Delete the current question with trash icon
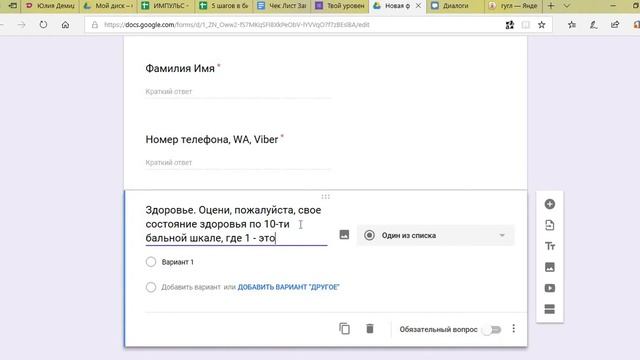 tap(370, 329)
